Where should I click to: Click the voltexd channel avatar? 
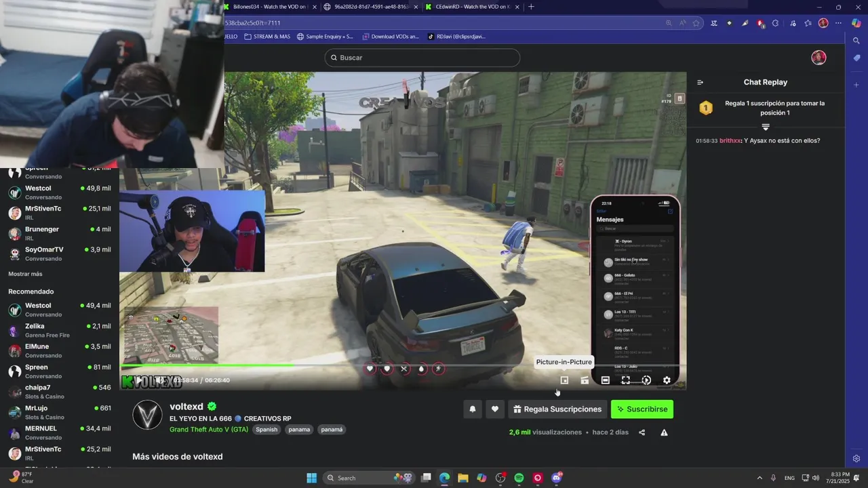(147, 415)
